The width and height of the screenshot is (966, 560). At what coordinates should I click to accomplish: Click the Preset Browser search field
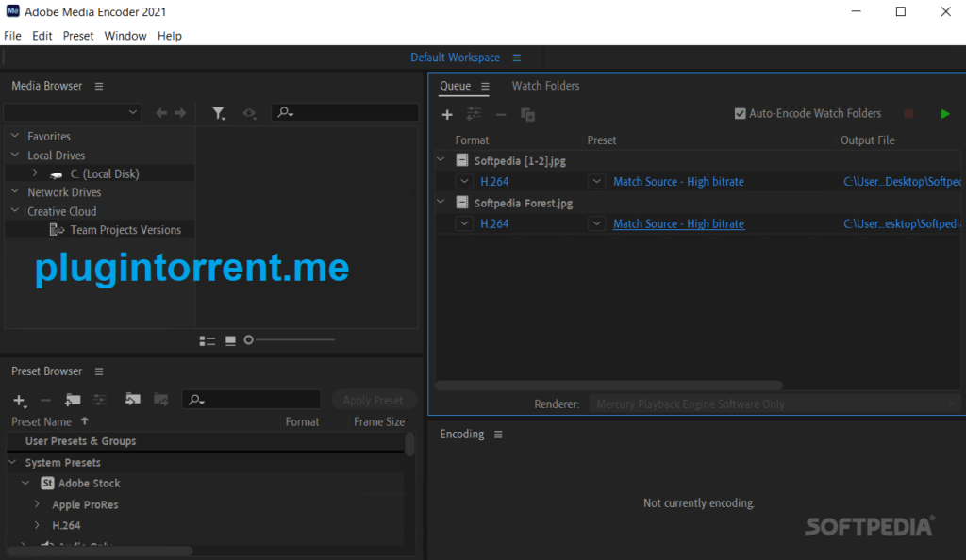click(x=252, y=400)
